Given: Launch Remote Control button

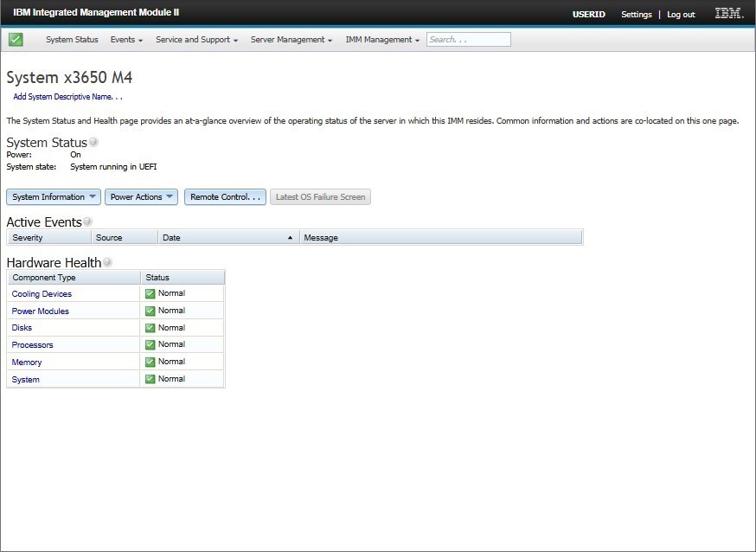Looking at the screenshot, I should click(225, 197).
